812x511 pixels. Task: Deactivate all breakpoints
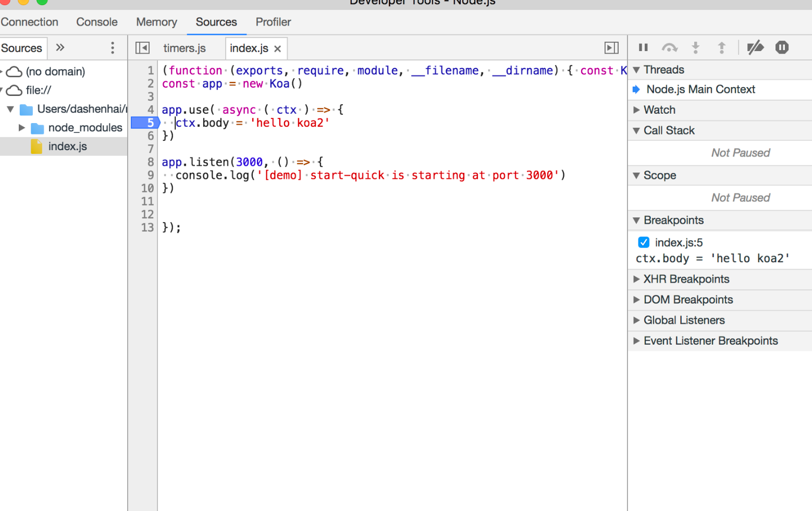755,48
